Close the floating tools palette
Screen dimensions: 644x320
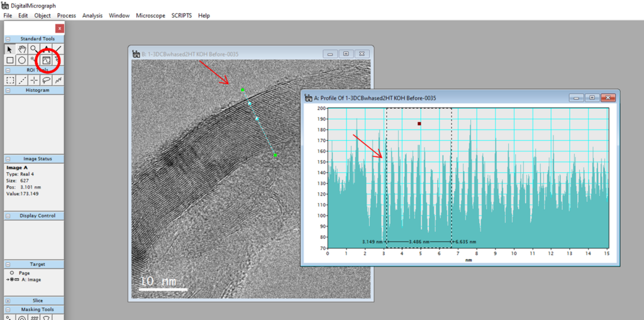point(60,28)
